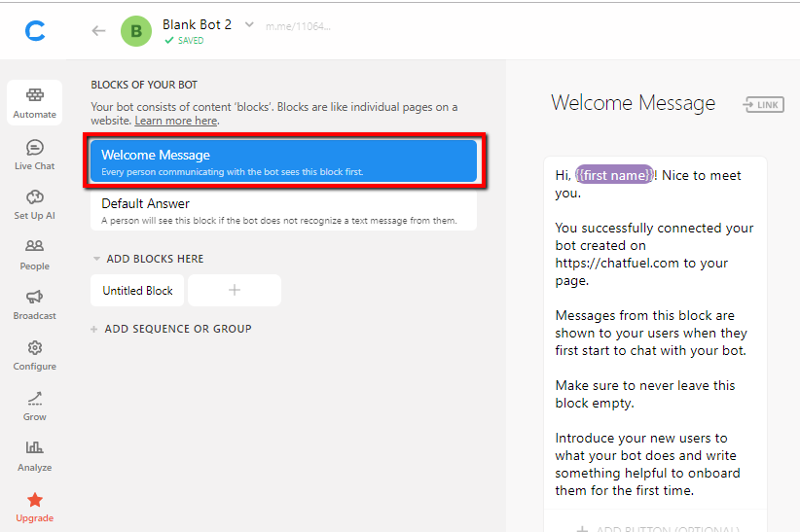Image resolution: width=800 pixels, height=532 pixels.
Task: Select the Default Answer block
Action: [283, 211]
